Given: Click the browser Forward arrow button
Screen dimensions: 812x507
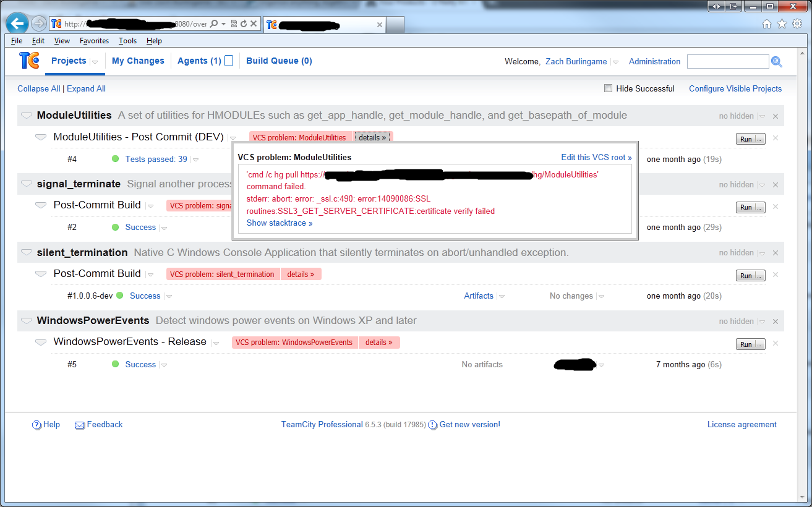Looking at the screenshot, I should point(38,24).
